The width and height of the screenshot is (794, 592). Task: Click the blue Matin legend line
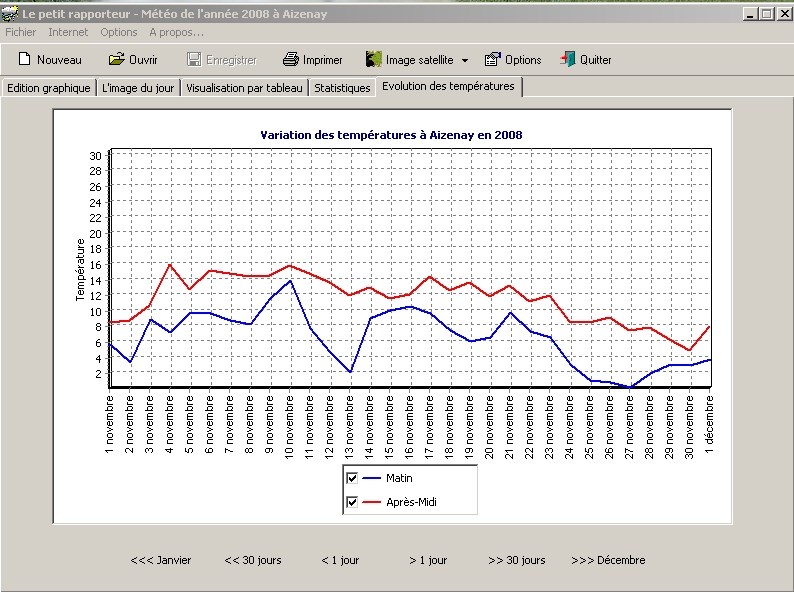(372, 479)
